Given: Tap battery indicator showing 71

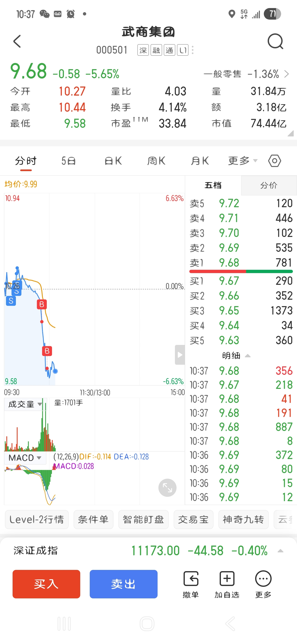Looking at the screenshot, I should [272, 14].
